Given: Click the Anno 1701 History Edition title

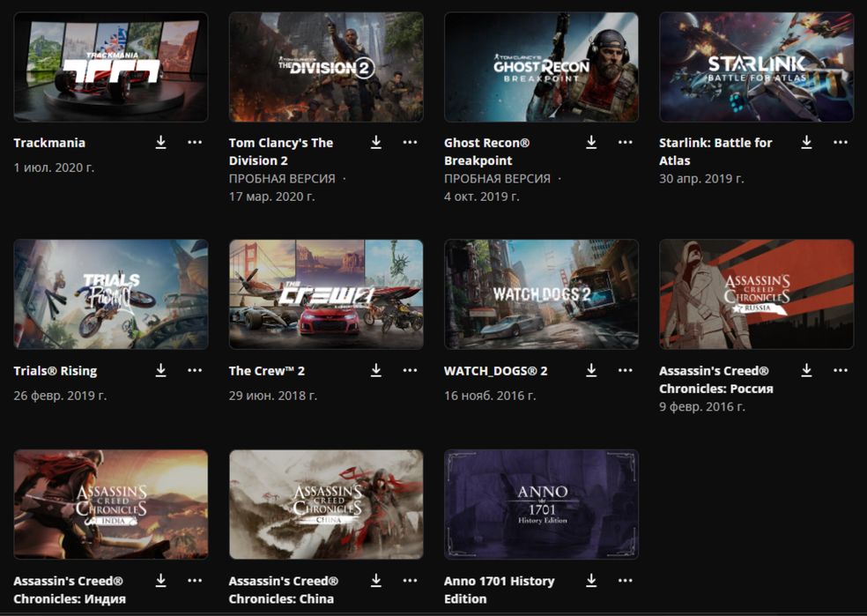Looking at the screenshot, I should [500, 590].
